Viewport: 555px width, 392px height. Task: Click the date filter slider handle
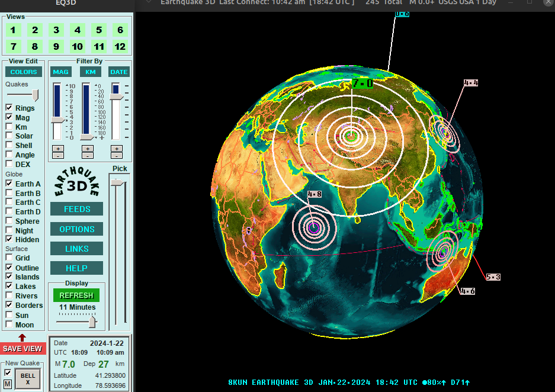[117, 97]
